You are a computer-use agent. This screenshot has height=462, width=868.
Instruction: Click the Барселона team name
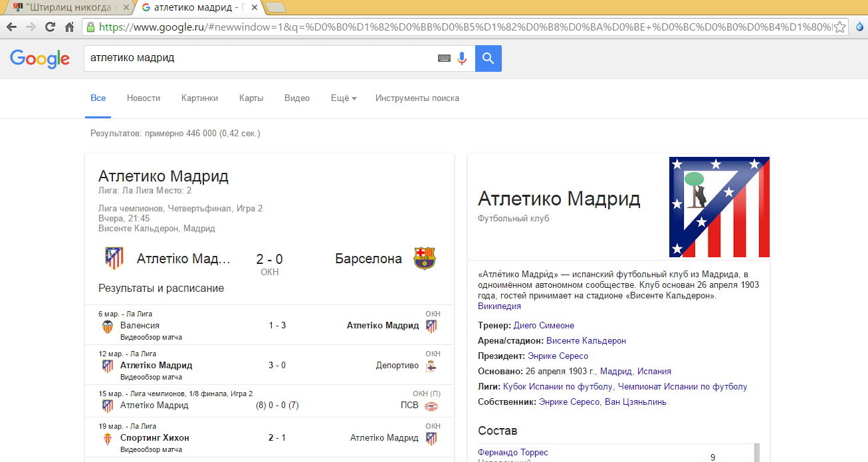369,259
